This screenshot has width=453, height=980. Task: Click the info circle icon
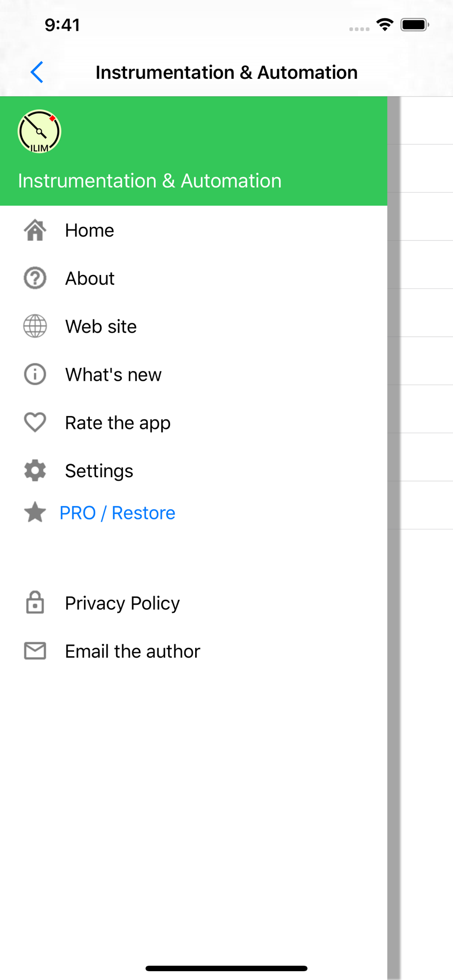tap(35, 374)
